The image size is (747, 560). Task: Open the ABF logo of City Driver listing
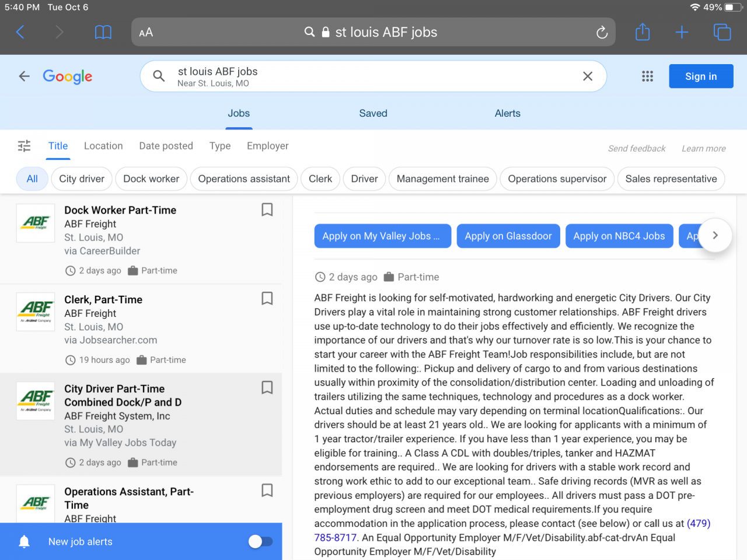click(36, 401)
